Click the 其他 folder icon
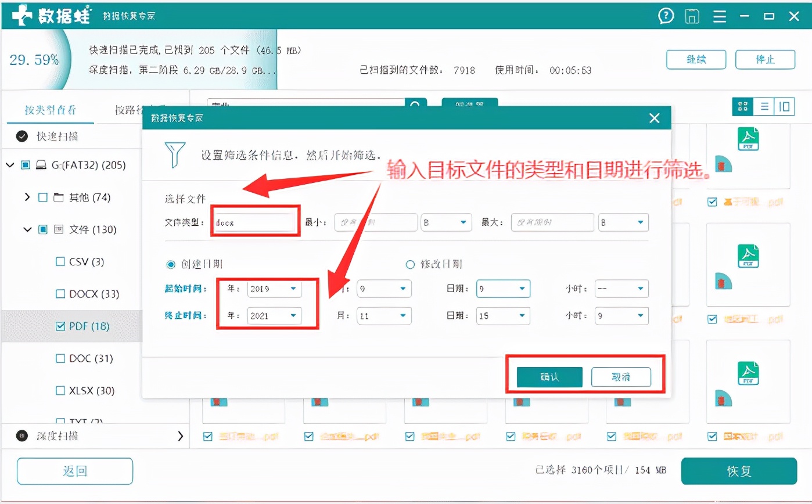 pos(59,197)
